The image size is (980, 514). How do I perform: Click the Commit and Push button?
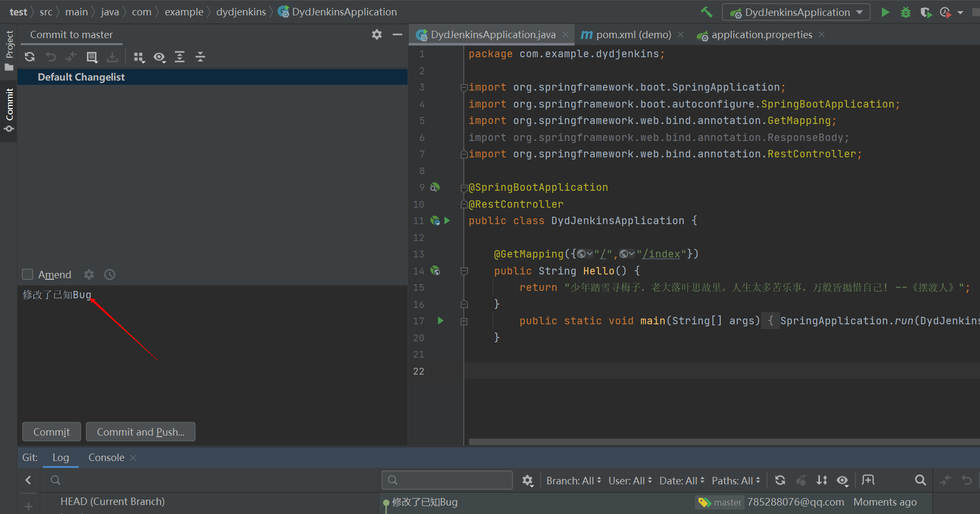pos(140,432)
